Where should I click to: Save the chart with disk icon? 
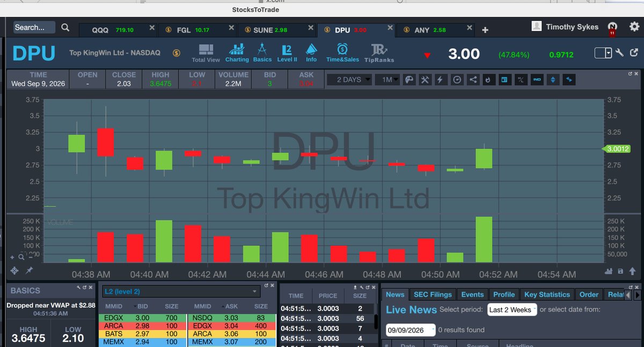tap(620, 271)
